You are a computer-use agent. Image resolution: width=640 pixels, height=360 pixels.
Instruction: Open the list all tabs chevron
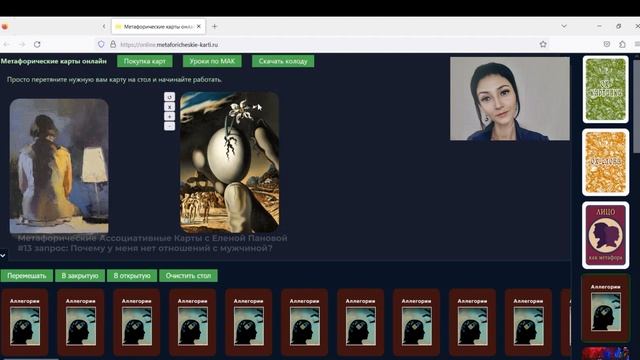point(564,26)
